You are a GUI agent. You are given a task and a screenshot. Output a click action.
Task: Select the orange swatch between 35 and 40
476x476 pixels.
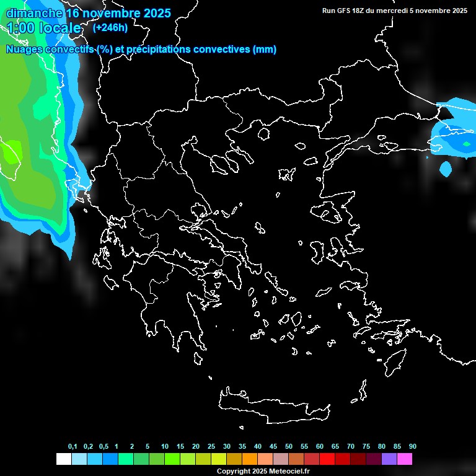tap(249, 459)
